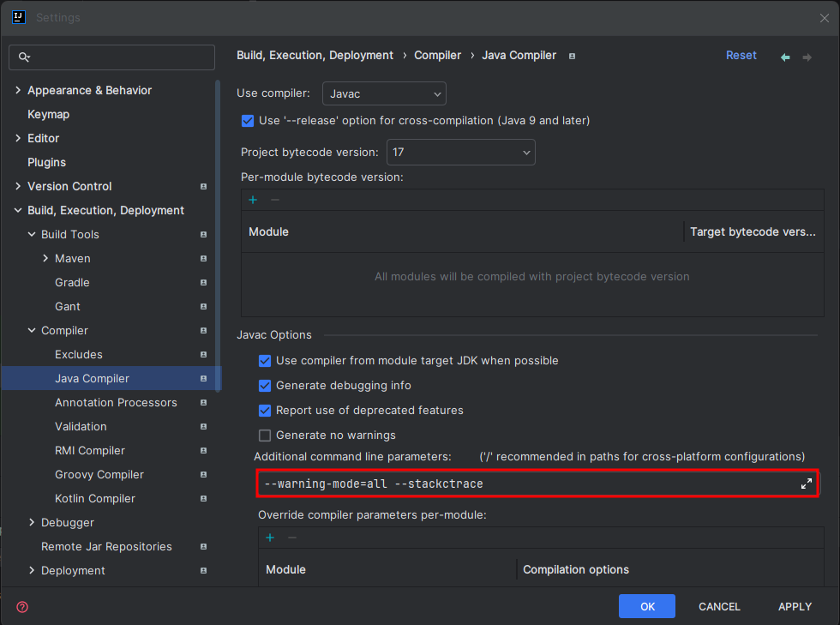Go forward with the right arrow icon

click(x=807, y=57)
